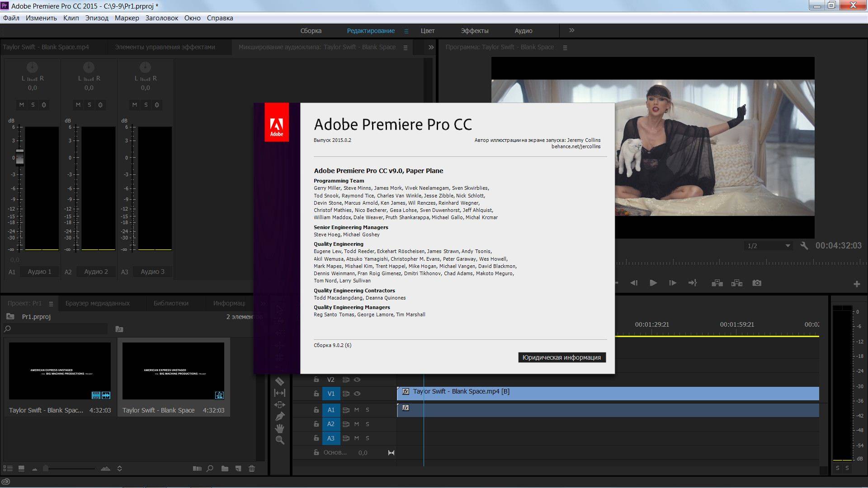Open the Редактирование workspace menu icon
Screen dimensions: 868x488
pyautogui.click(x=406, y=31)
